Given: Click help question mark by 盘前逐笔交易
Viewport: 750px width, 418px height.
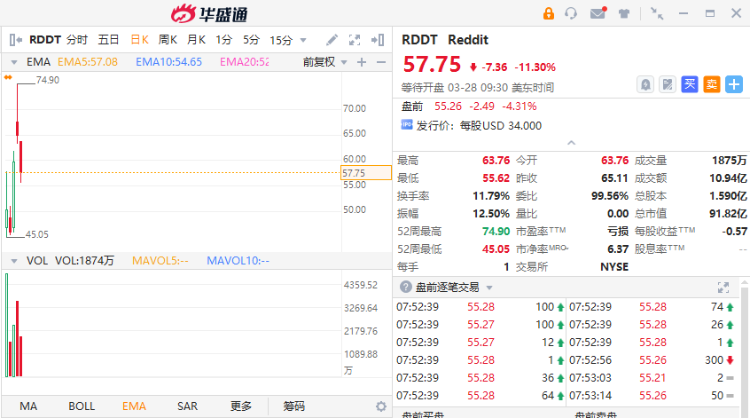Looking at the screenshot, I should [x=406, y=287].
